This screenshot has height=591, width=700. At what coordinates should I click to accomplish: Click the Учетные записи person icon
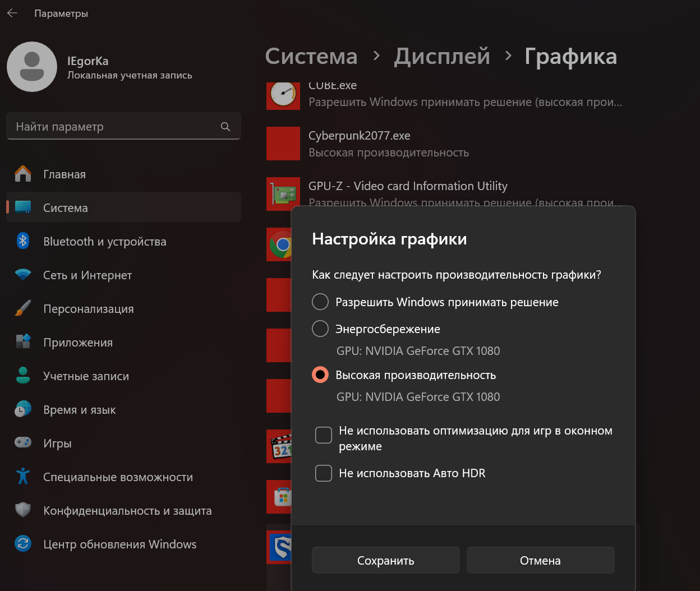pyautogui.click(x=23, y=376)
